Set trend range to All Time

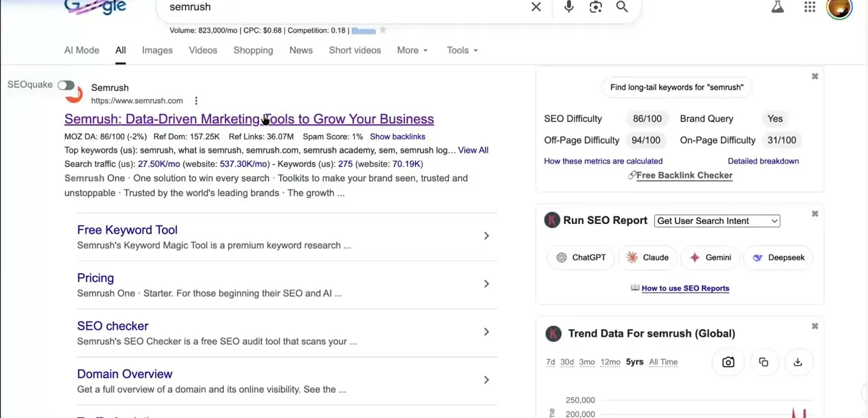pos(663,362)
